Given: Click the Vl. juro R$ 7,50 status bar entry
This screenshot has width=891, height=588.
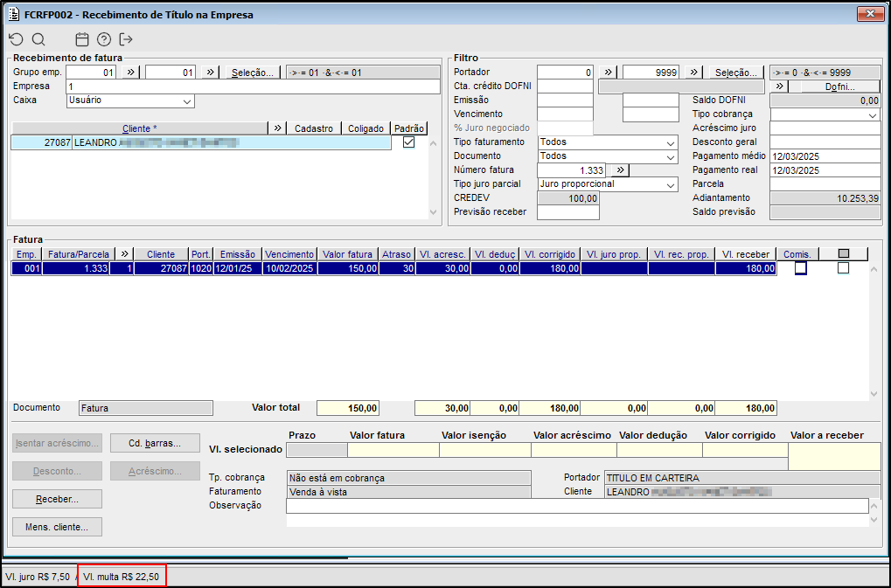Looking at the screenshot, I should tap(38, 577).
